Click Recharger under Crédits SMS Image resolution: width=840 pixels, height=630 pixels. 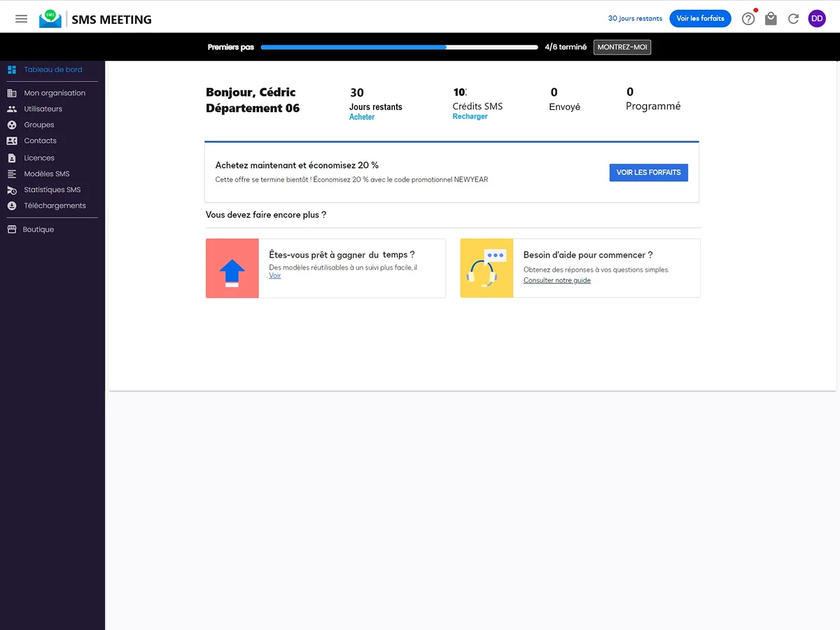pos(470,116)
